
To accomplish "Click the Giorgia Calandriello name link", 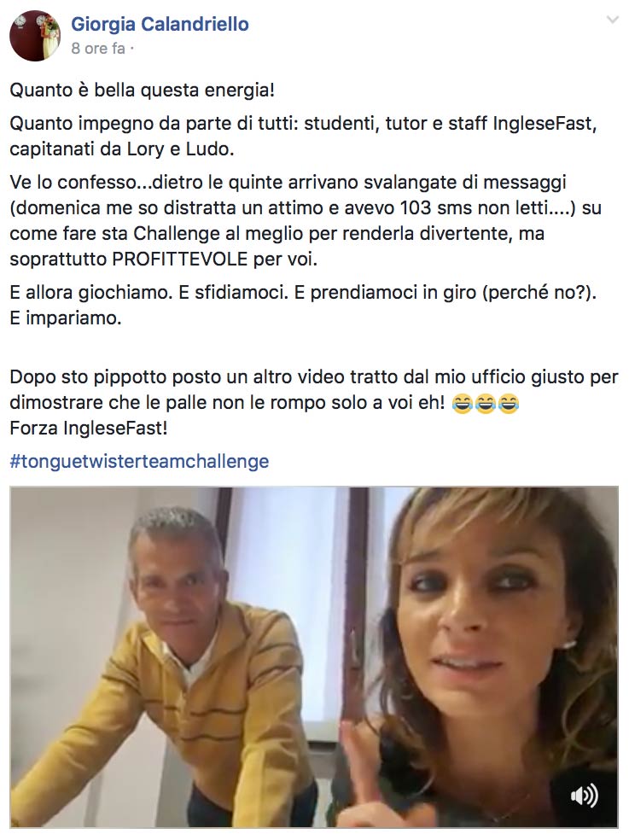I will click(x=160, y=24).
